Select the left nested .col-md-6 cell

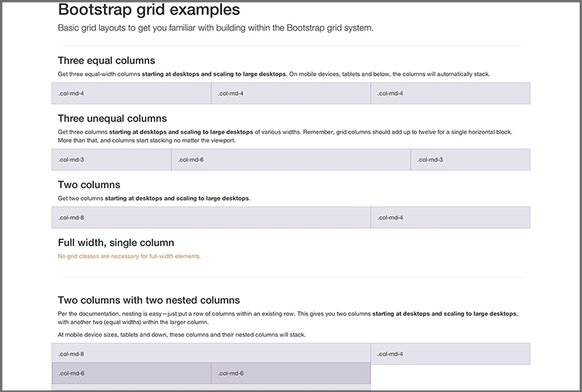pos(132,373)
